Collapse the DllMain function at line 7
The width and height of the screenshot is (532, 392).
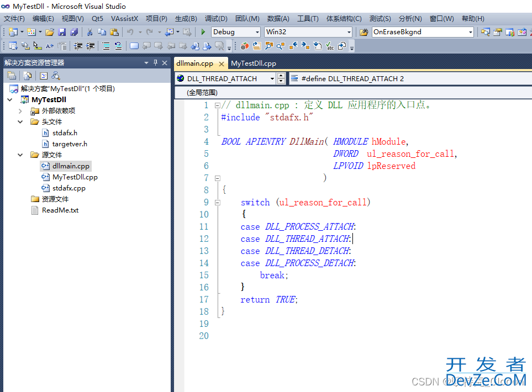click(x=218, y=178)
